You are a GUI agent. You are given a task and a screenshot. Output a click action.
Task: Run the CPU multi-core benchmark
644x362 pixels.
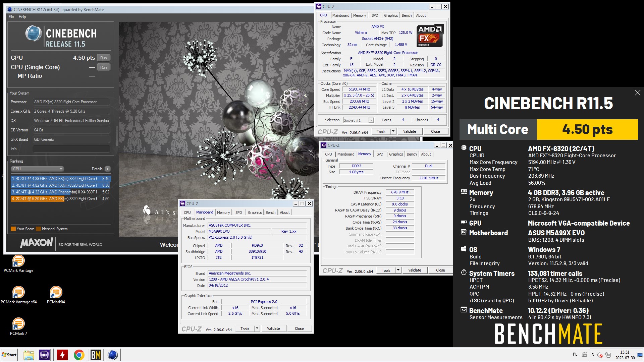click(x=104, y=58)
